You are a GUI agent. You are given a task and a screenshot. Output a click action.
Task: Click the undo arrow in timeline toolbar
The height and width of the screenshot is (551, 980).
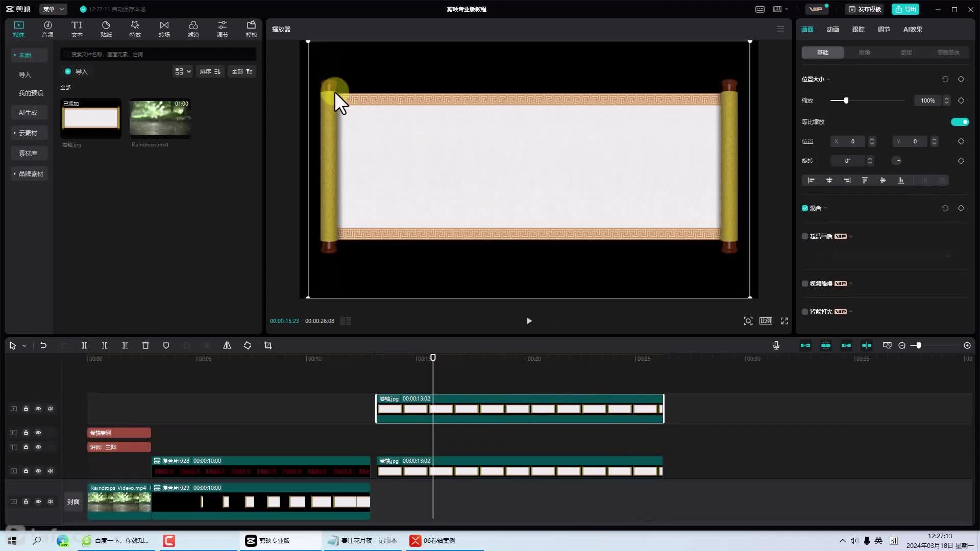tap(43, 345)
